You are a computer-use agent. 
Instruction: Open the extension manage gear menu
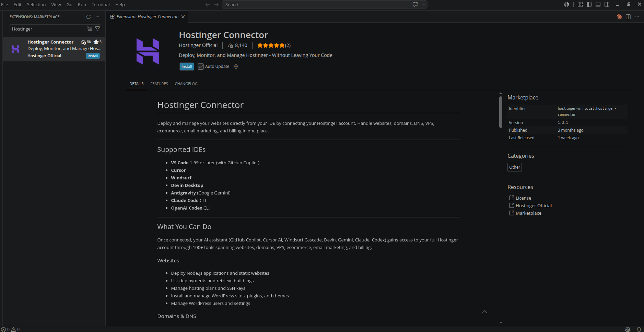pos(236,67)
